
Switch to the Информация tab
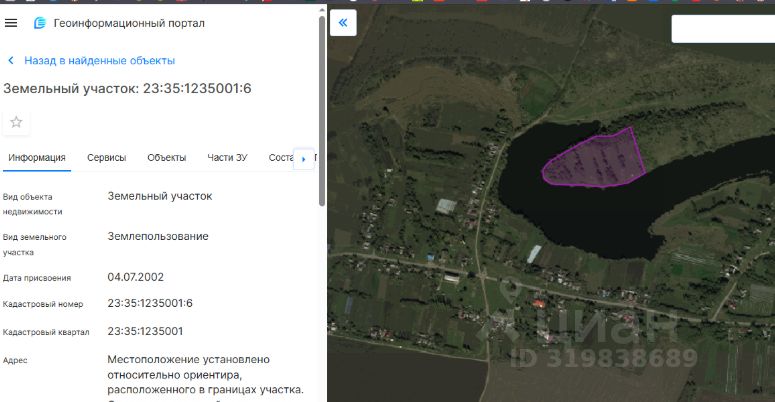click(37, 158)
